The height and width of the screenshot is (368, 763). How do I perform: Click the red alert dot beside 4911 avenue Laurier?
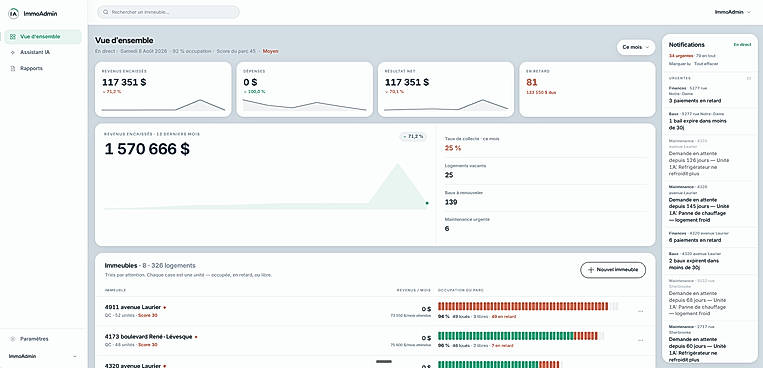click(x=164, y=308)
